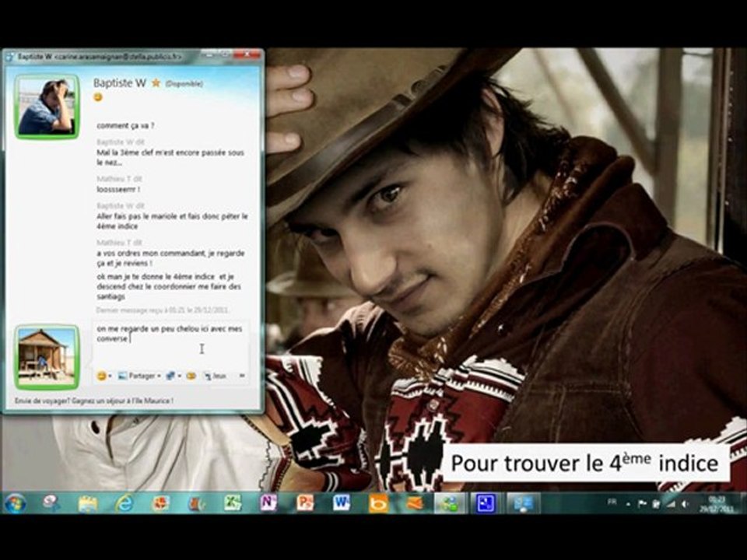This screenshot has width=747, height=560.
Task: Open the Jeux games button
Action: [216, 376]
